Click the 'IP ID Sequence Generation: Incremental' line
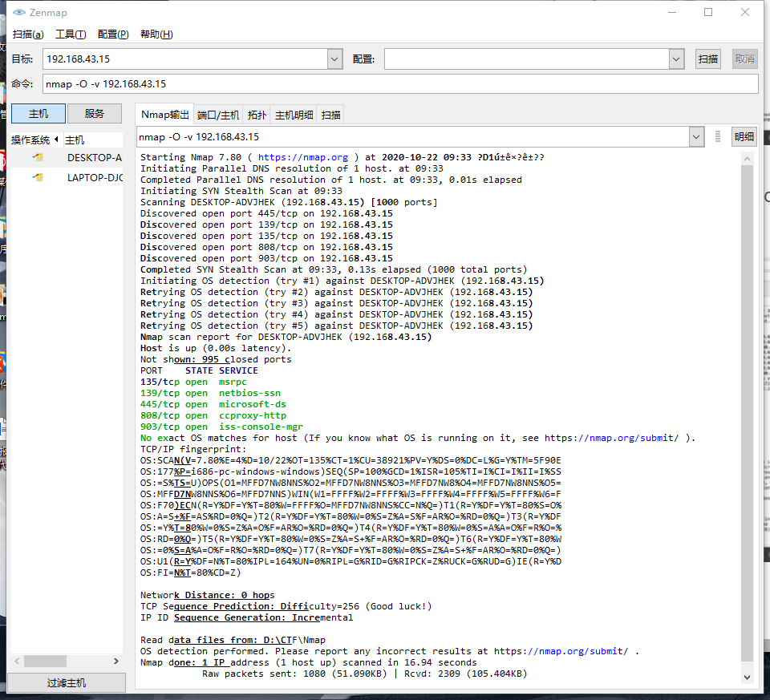The height and width of the screenshot is (700, 770). (246, 617)
